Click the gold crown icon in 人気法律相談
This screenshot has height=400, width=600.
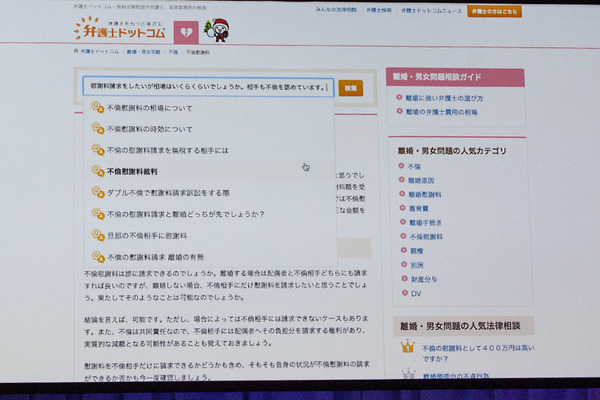(x=407, y=346)
